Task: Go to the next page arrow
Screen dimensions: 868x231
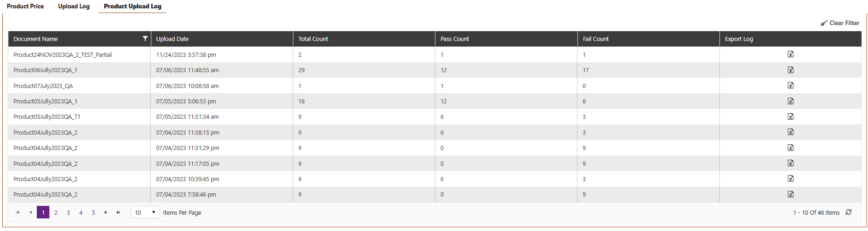Action: coord(106,212)
